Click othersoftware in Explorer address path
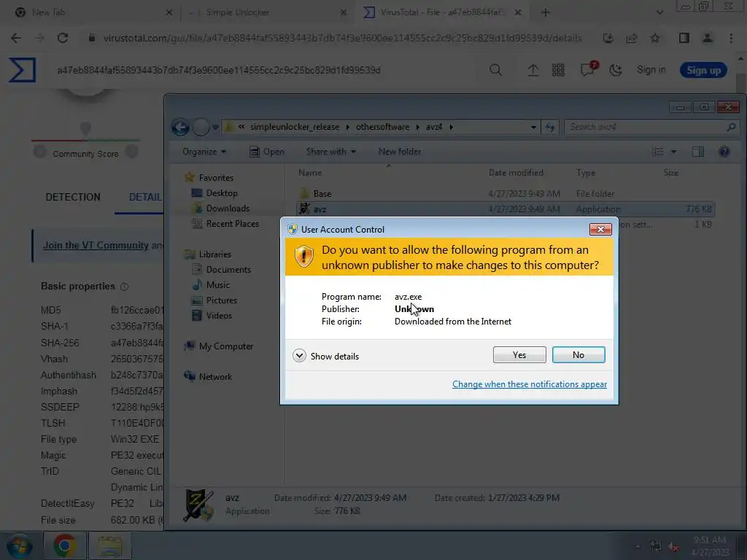Screen dimensions: 747x560 [x=382, y=127]
